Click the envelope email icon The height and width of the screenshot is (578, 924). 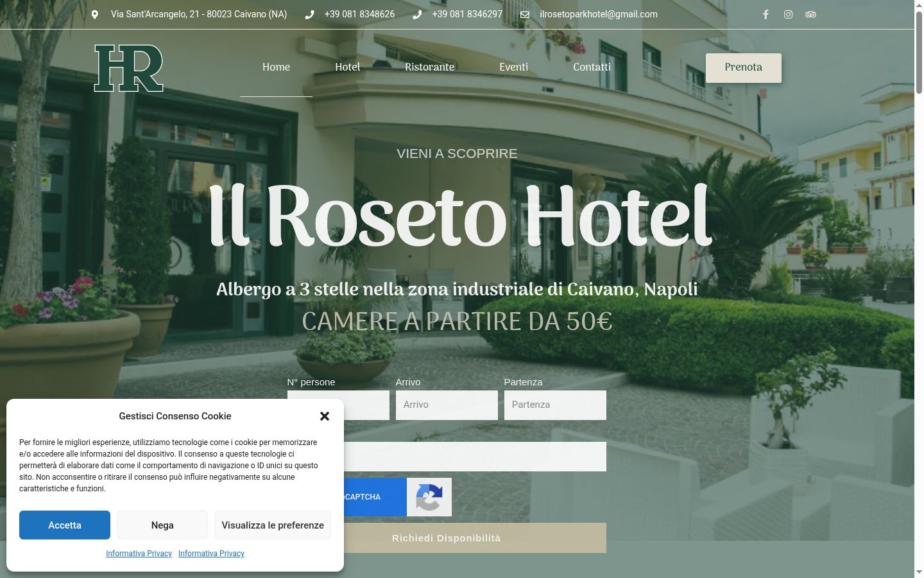point(525,14)
